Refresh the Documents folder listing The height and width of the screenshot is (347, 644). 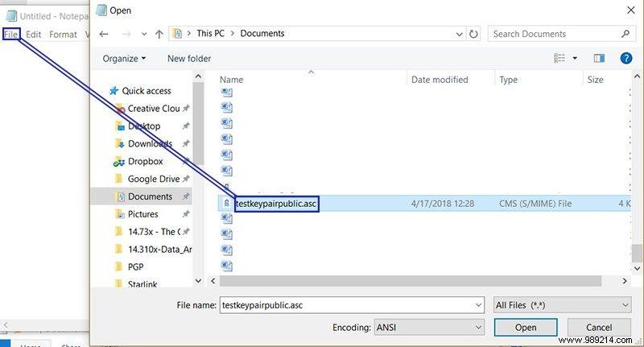pyautogui.click(x=473, y=34)
